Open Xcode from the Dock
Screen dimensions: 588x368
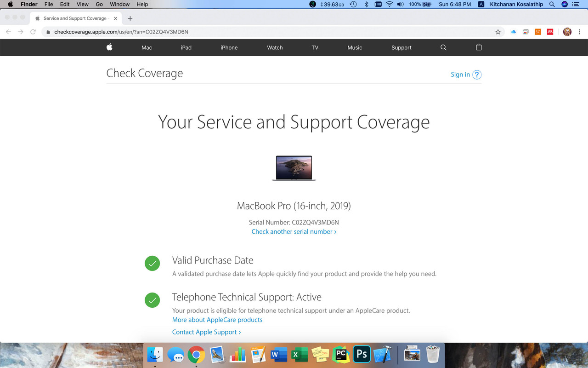click(x=382, y=355)
